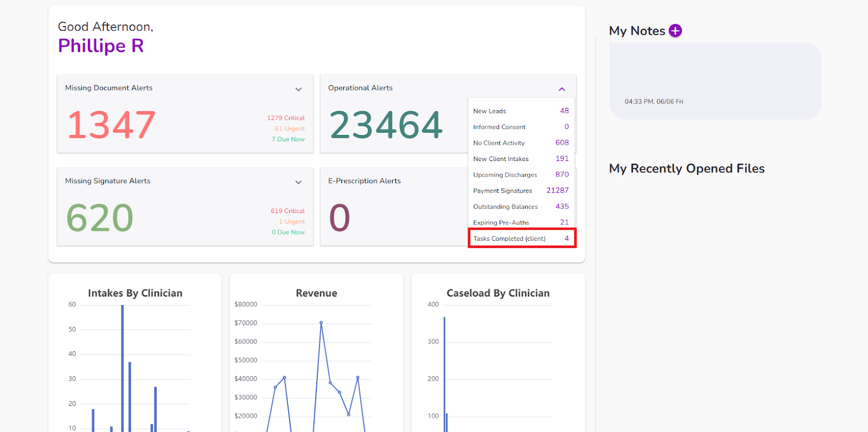This screenshot has width=868, height=432.
Task: Open Tasks Completed (client) row
Action: point(522,238)
